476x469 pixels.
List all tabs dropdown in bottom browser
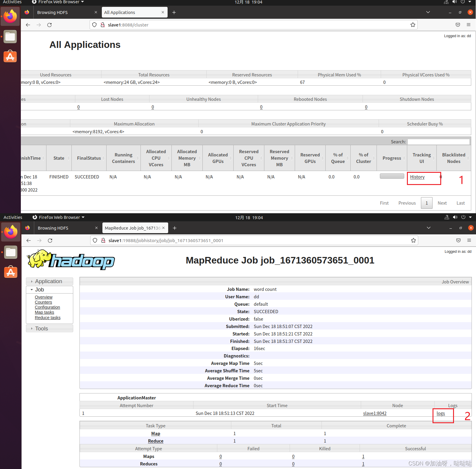point(429,228)
